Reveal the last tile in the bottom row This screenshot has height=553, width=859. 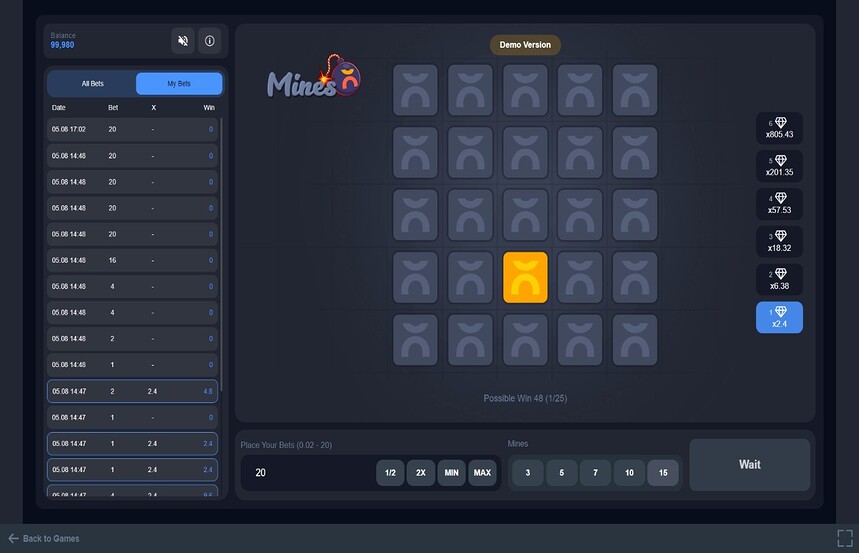click(x=634, y=340)
